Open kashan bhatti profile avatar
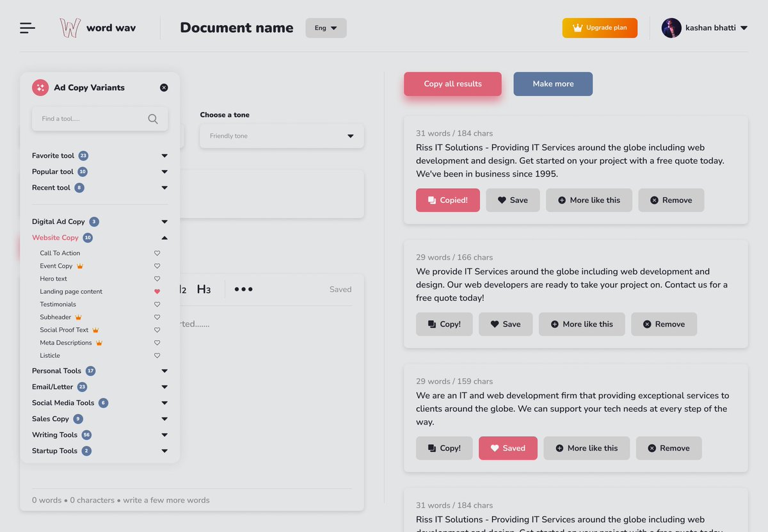This screenshot has width=768, height=532. 671,28
